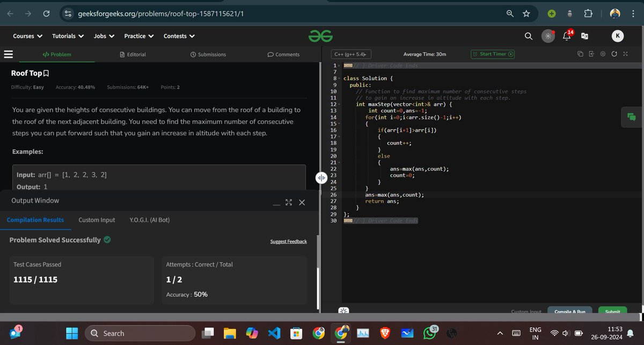This screenshot has height=345, width=644.
Task: Click the panel splitter handle
Action: pos(321,178)
